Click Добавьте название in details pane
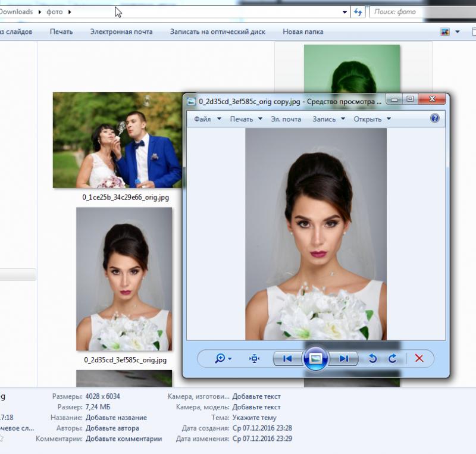The image size is (476, 454). (x=116, y=418)
